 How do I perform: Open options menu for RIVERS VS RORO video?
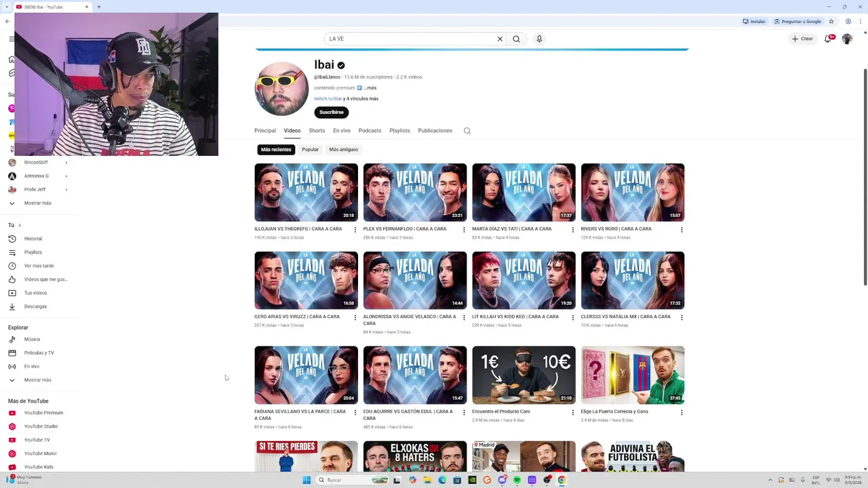[x=682, y=230]
